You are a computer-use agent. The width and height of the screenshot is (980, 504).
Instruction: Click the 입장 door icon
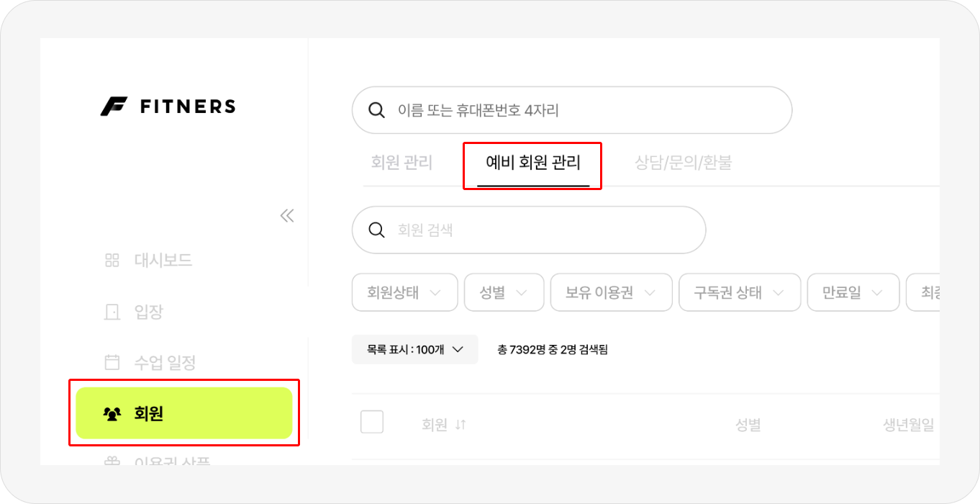coord(112,312)
